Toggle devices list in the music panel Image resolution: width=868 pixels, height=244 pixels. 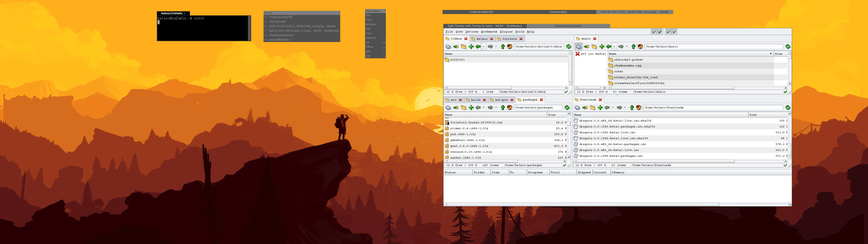coord(578,47)
